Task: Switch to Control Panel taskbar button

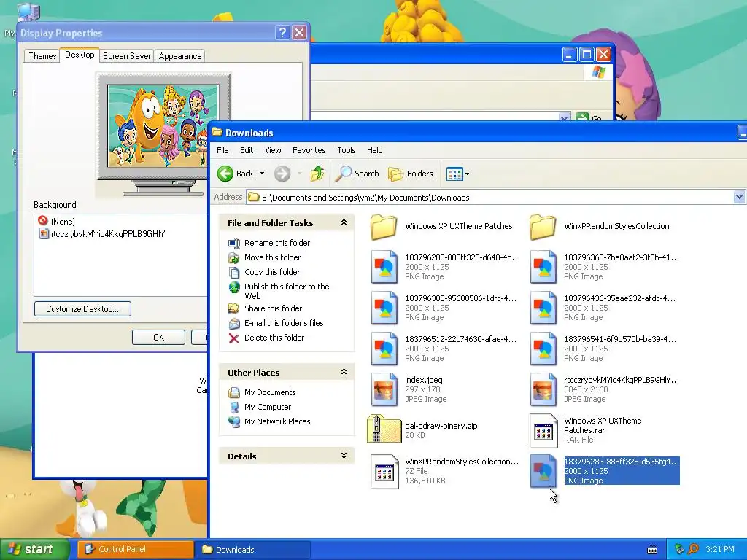Action: click(x=135, y=549)
